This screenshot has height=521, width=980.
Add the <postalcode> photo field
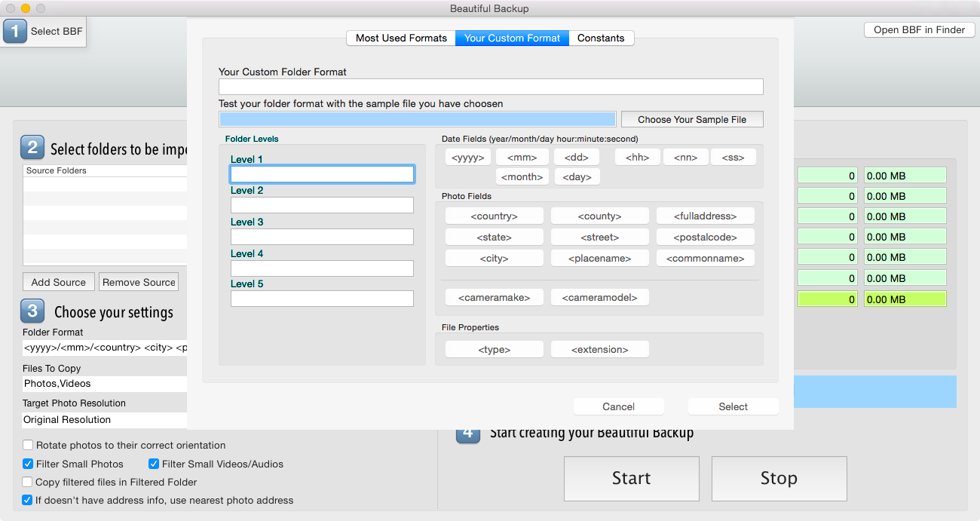[706, 237]
